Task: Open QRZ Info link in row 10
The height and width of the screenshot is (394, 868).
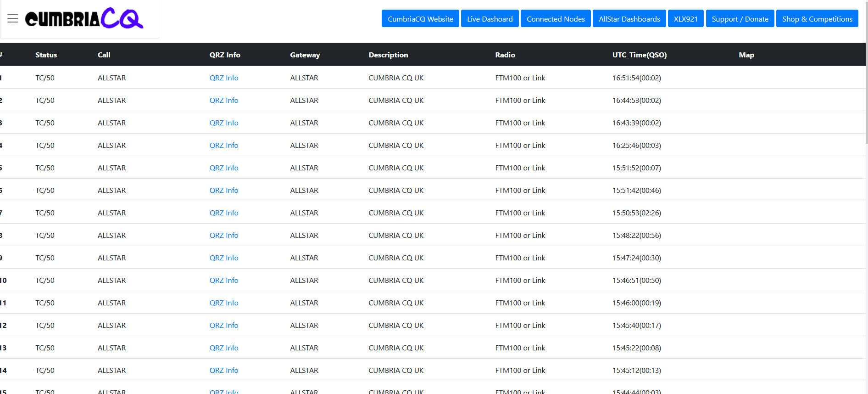Action: [224, 281]
